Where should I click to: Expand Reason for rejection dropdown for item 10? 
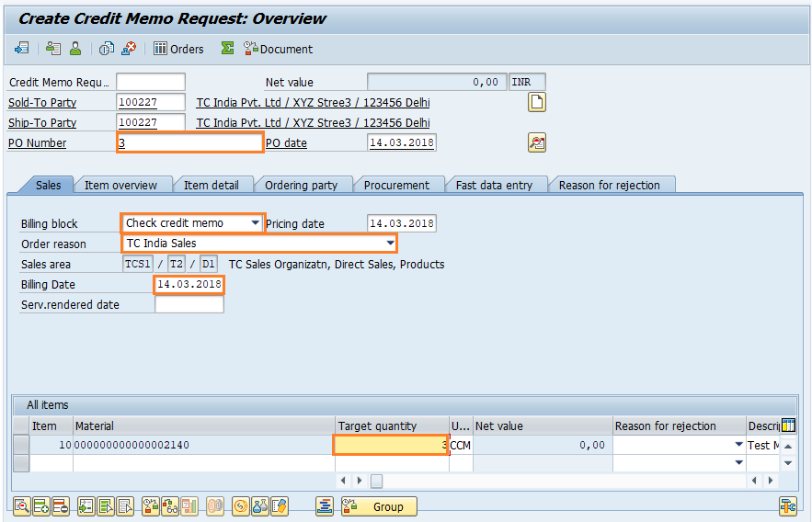[x=738, y=445]
